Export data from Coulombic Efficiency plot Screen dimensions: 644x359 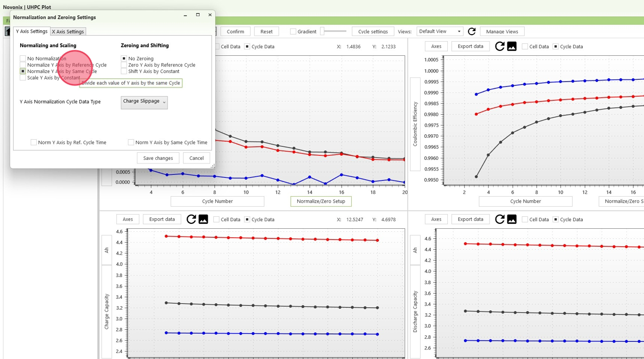[470, 46]
